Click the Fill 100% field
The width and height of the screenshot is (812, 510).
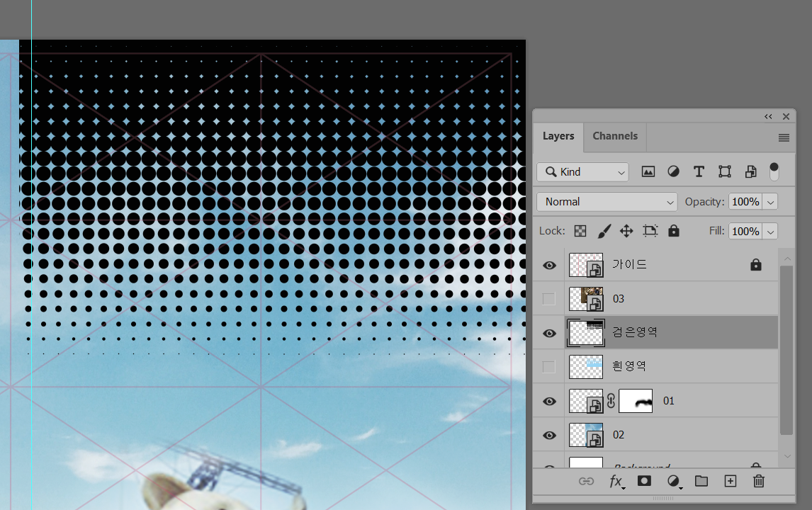pos(745,232)
